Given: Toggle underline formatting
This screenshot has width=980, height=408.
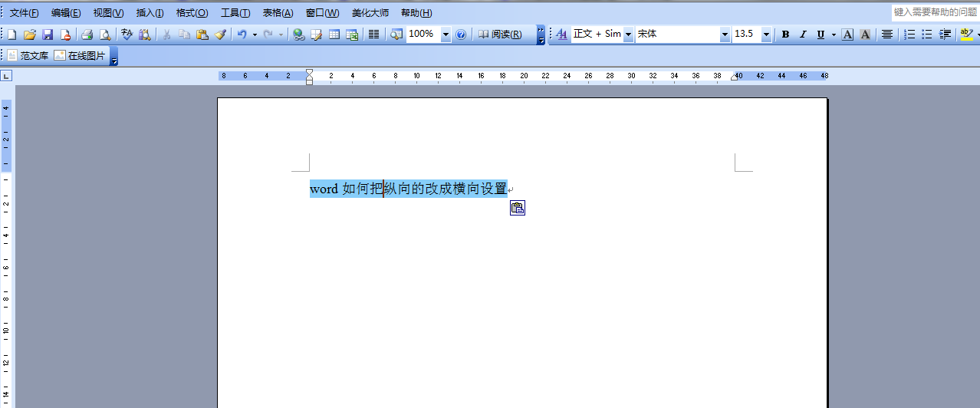Looking at the screenshot, I should [821, 35].
